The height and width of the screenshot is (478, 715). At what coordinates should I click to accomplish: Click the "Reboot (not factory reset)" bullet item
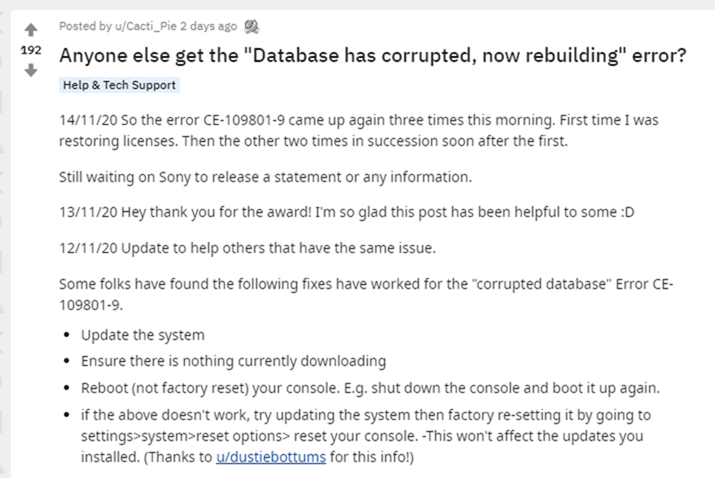tap(370, 388)
